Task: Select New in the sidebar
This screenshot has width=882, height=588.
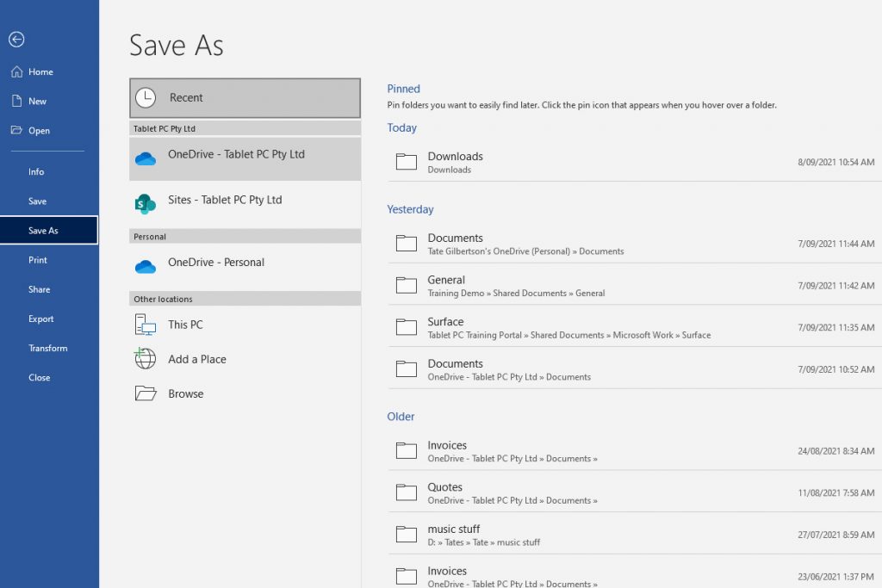Action: tap(38, 102)
